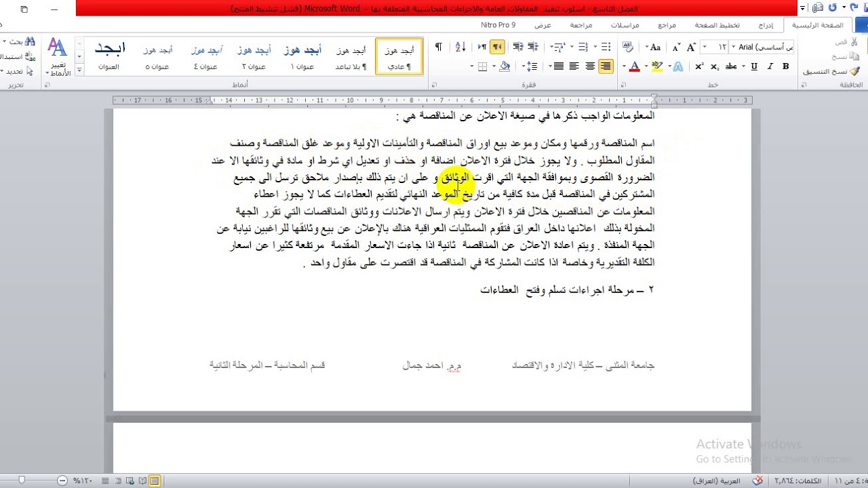This screenshot has width=868, height=488.
Task: Click the Change Case Aa icon
Action: point(655,47)
